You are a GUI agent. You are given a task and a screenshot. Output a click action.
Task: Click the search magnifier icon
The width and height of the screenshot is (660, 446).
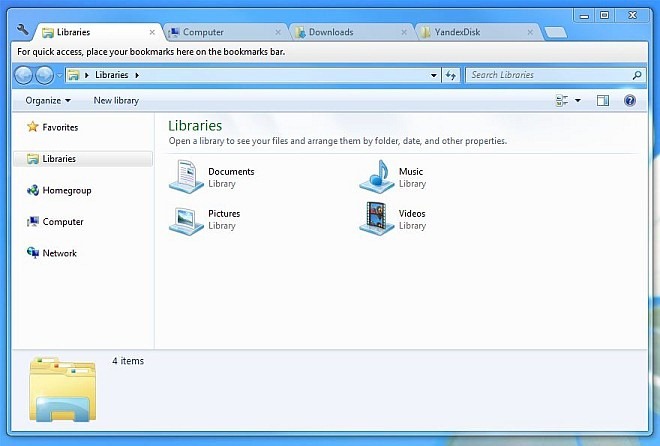[x=637, y=75]
